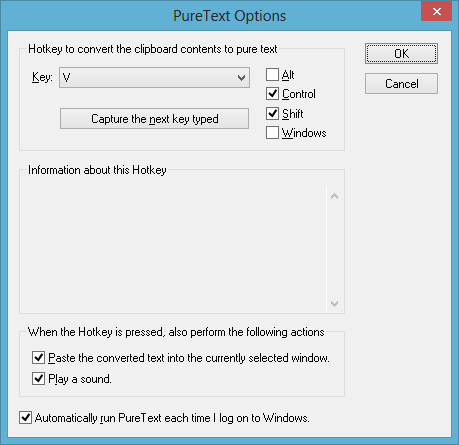Enable the Alt modifier checkbox
459x445 pixels.
272,75
